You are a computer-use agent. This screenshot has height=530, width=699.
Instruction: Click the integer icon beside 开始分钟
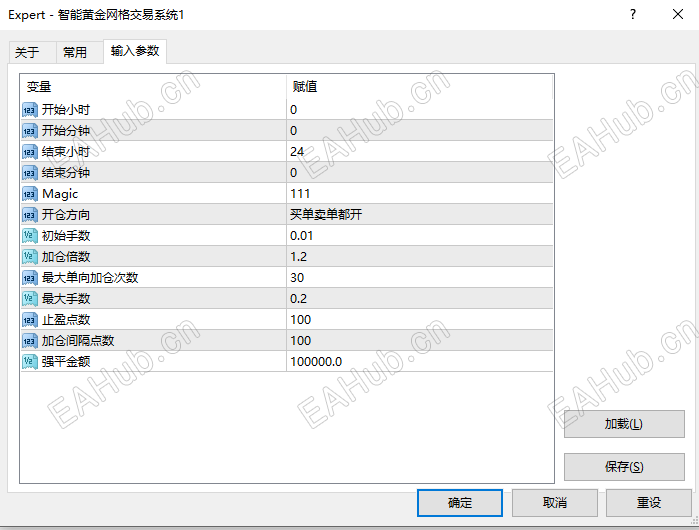[x=30, y=131]
